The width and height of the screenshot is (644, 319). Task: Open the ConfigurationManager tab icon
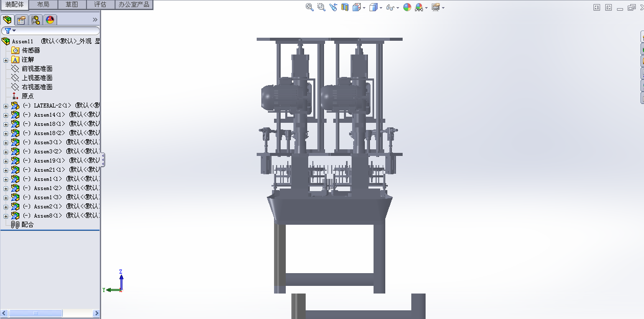(x=36, y=20)
